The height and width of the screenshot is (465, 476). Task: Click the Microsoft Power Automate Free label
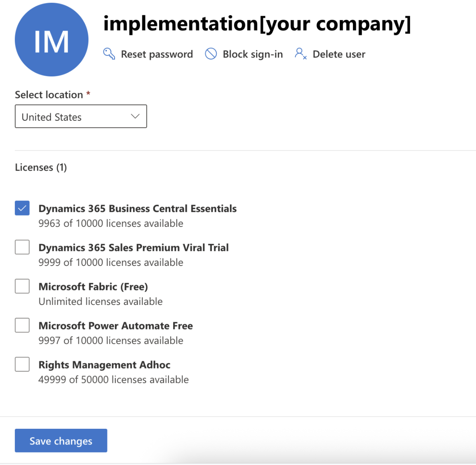click(x=116, y=325)
